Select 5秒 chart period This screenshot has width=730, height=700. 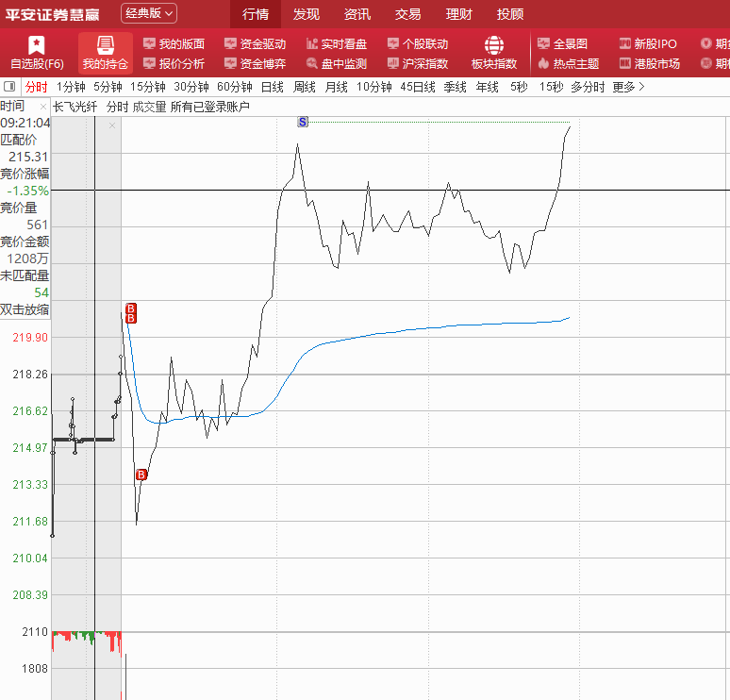[x=519, y=87]
